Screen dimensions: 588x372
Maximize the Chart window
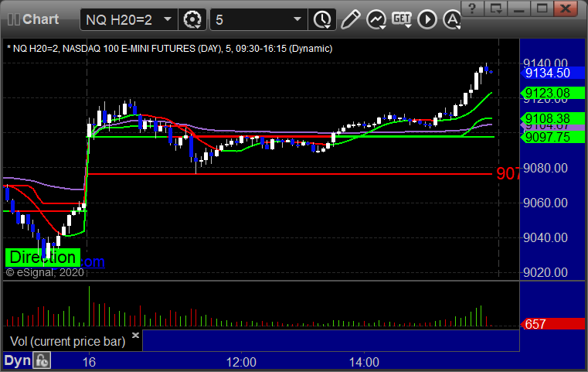(542, 9)
